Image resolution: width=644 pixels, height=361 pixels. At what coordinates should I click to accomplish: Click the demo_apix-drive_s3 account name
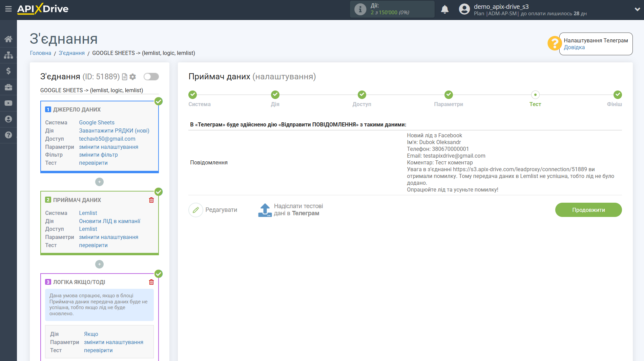(x=501, y=6)
